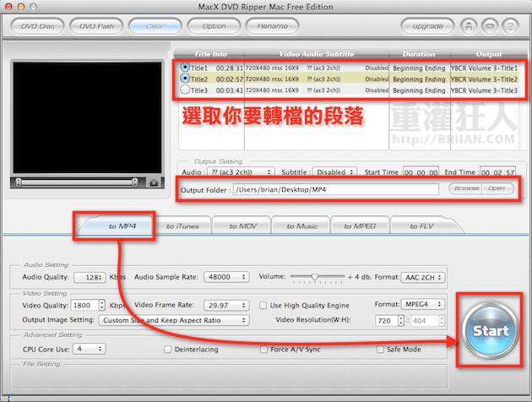This screenshot has width=532, height=402.
Task: Click the preview playback slider right handle
Action: click(x=135, y=182)
